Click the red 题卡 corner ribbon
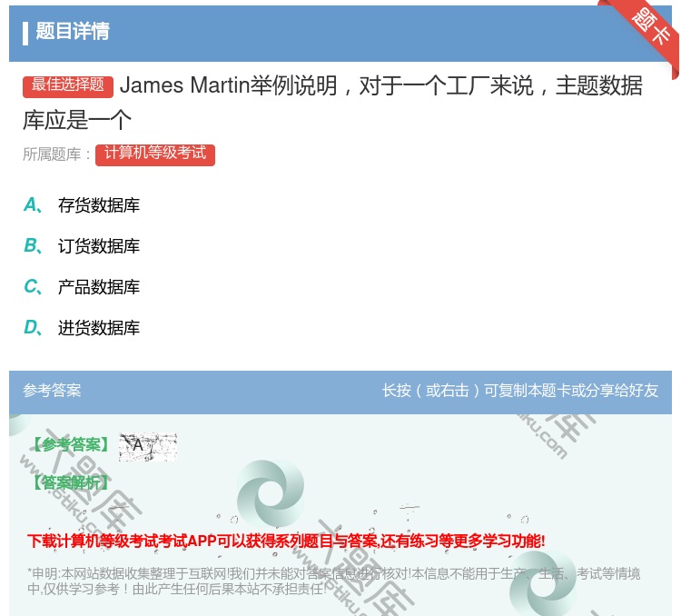 point(646,34)
